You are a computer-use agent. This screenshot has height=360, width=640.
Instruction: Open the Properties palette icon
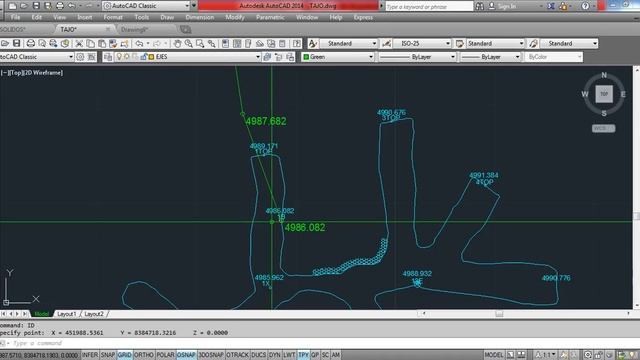226,43
